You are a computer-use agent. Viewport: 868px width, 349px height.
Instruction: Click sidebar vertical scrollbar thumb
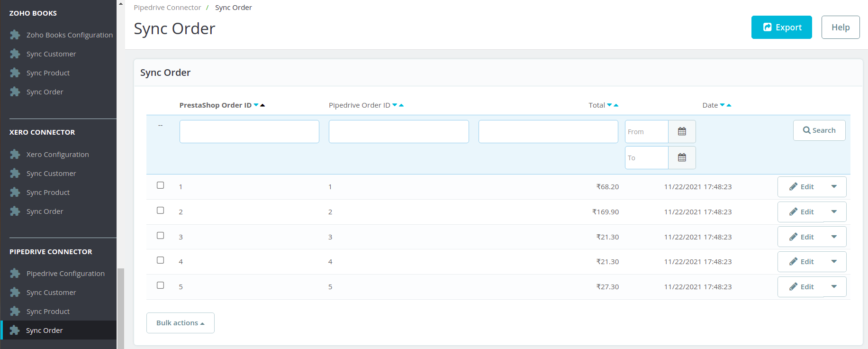tap(121, 308)
